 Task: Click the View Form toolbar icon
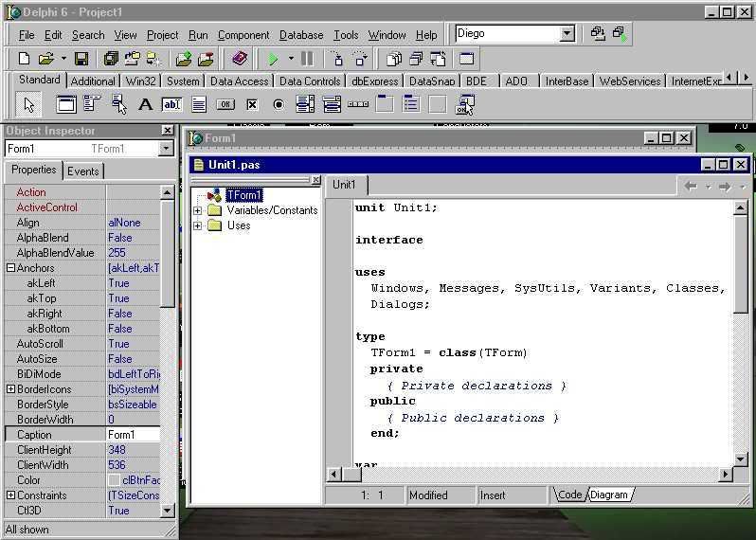click(x=416, y=59)
